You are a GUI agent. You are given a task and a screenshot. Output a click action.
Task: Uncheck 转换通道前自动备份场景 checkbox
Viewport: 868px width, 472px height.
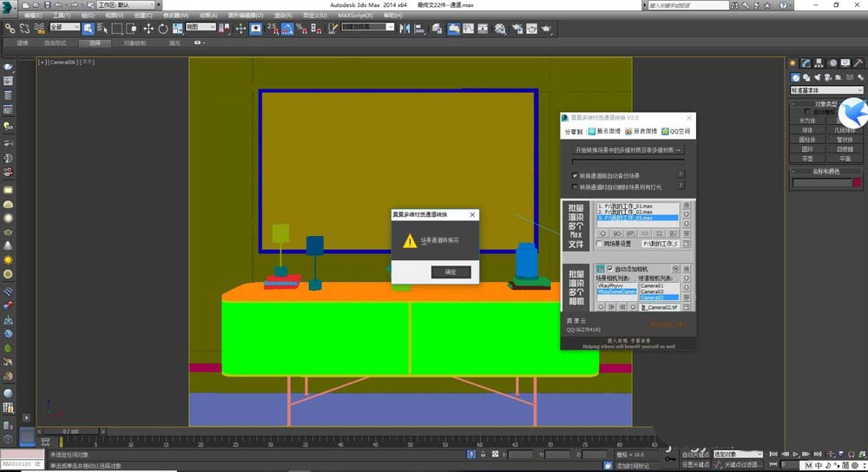pos(575,174)
